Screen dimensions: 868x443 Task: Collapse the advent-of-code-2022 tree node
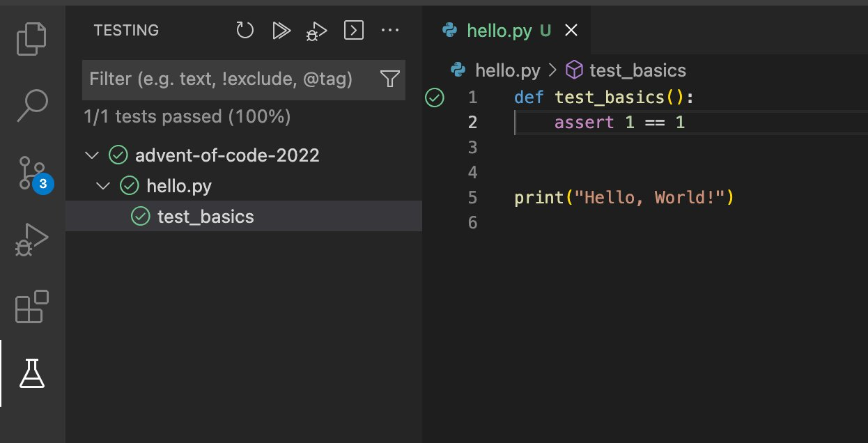pos(91,155)
